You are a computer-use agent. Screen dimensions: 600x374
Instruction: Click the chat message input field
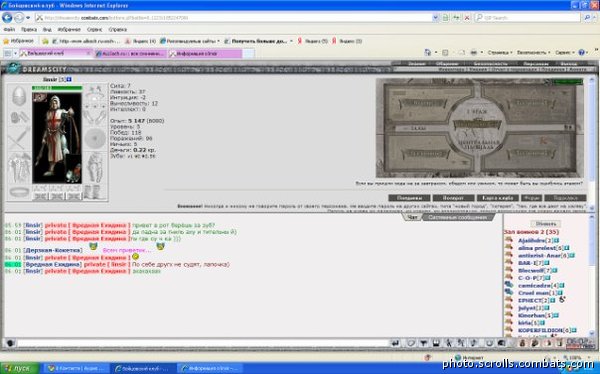(203, 343)
